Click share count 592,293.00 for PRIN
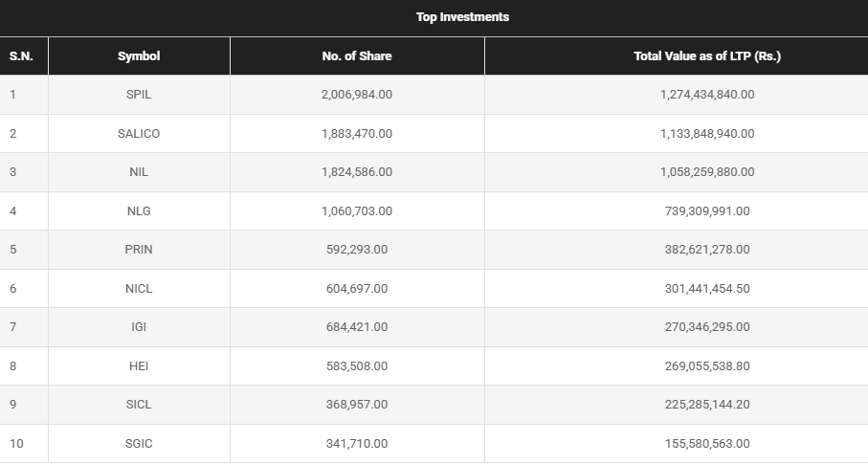868x464 pixels. pyautogui.click(x=357, y=250)
